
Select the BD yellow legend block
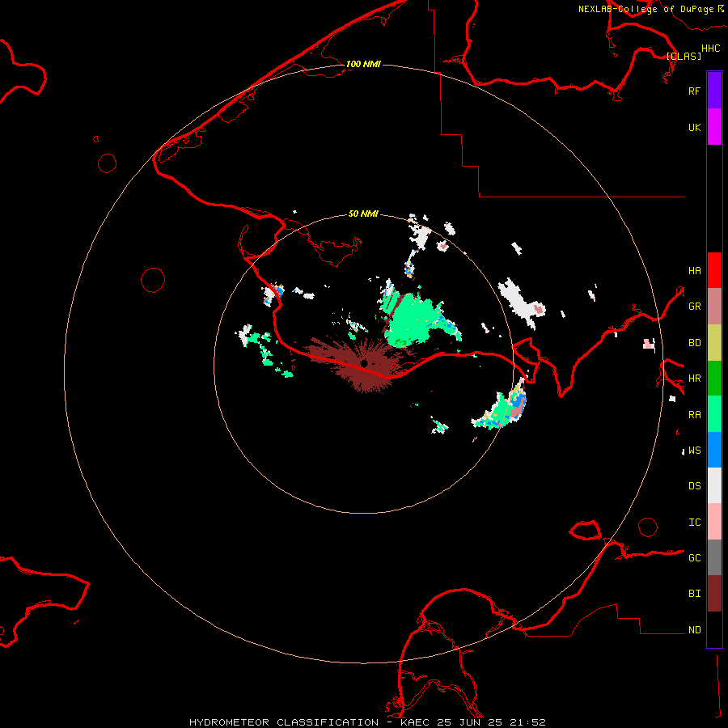[714, 342]
